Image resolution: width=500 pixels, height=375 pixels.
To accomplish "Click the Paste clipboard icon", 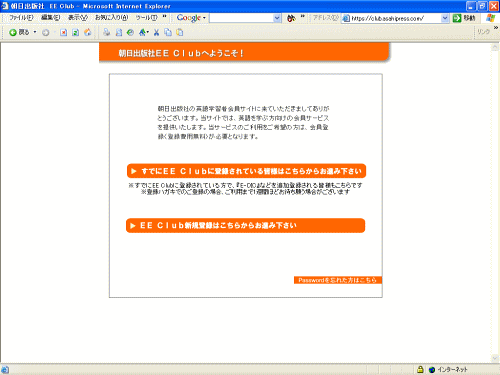I will point(180,32).
